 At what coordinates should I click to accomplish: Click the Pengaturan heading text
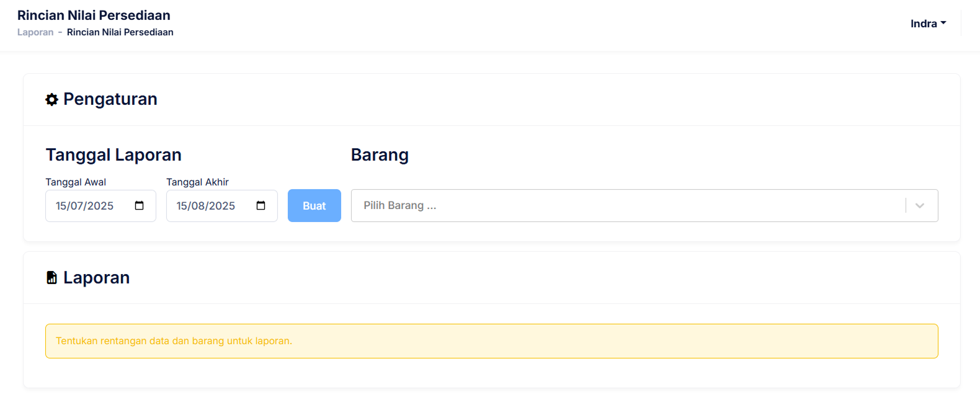coord(110,99)
